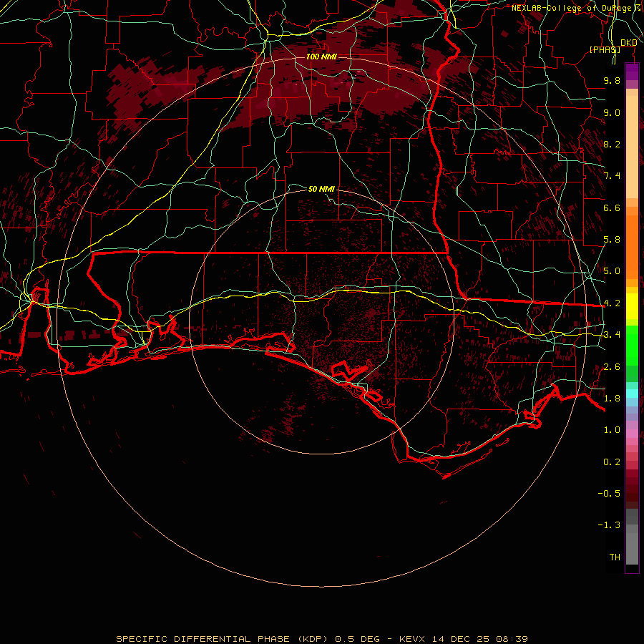Click the "SPECIFIC DIFFERENTIAL PHASE (KDP)" title text
The width and height of the screenshot is (644, 644).
pos(222,639)
